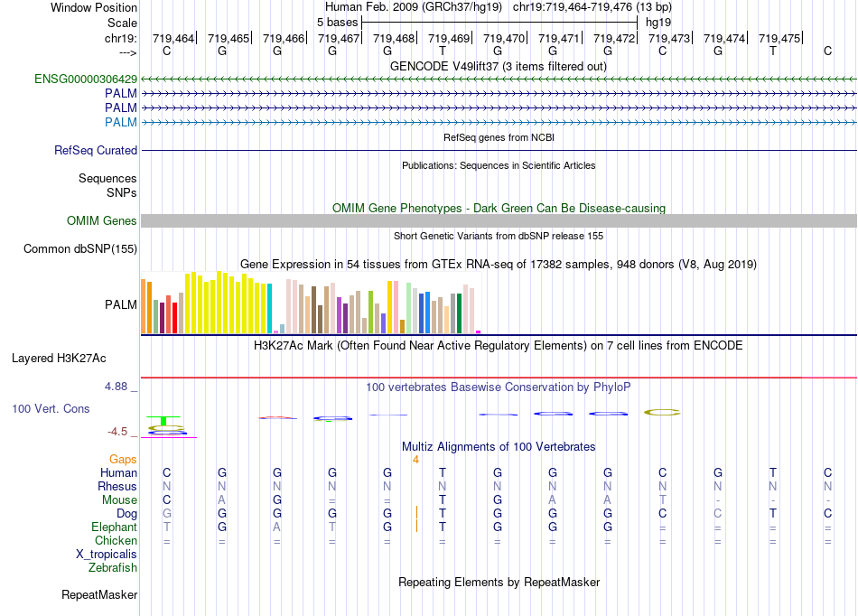
Task: Click the 5 bases scale bar text
Action: (x=337, y=23)
